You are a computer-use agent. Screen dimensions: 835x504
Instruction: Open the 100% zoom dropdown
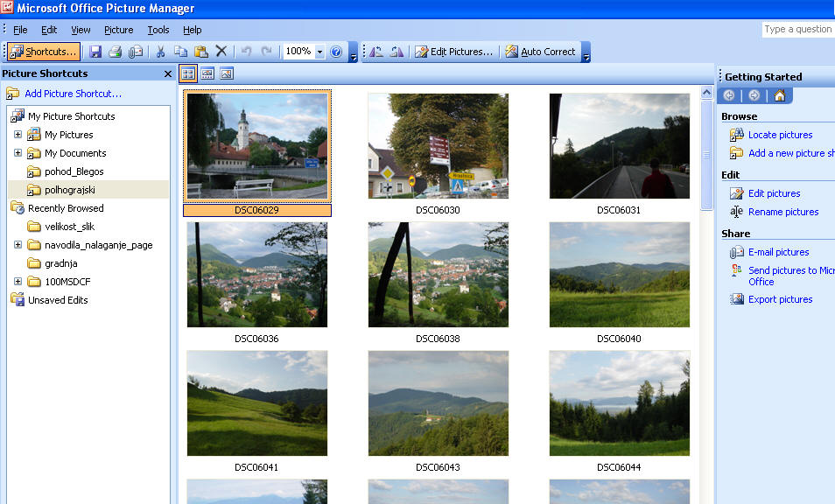pyautogui.click(x=319, y=52)
